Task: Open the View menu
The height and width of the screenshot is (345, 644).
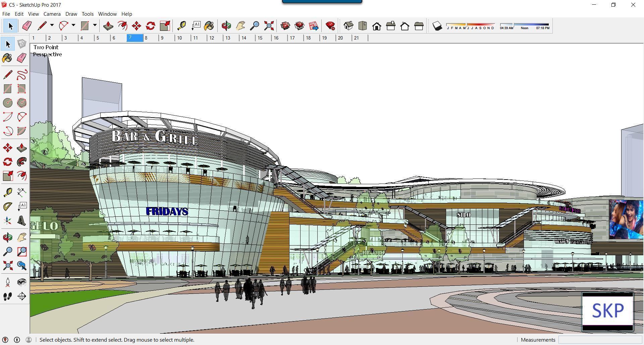Action: [x=33, y=14]
